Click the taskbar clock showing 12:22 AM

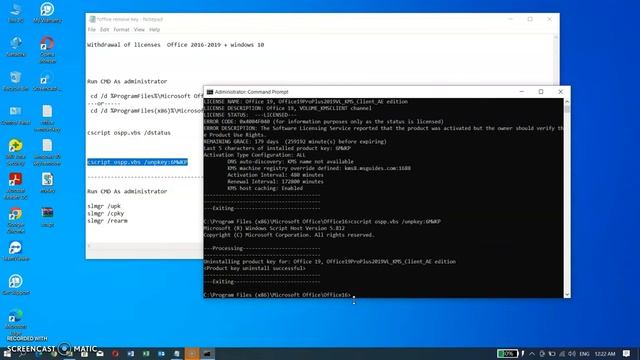605,353
